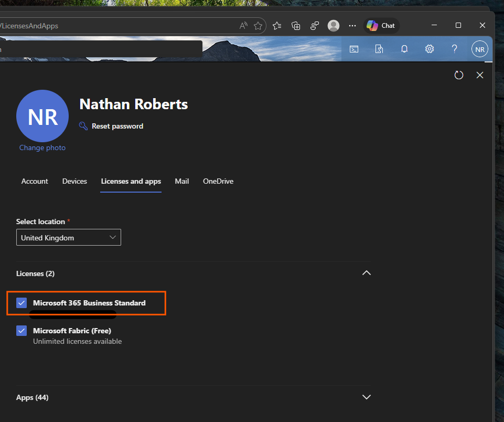
Task: Close the Nathan Roberts details panel
Action: click(479, 75)
